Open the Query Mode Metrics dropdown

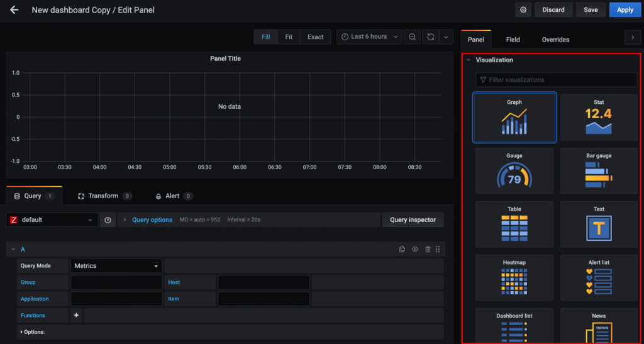(116, 266)
